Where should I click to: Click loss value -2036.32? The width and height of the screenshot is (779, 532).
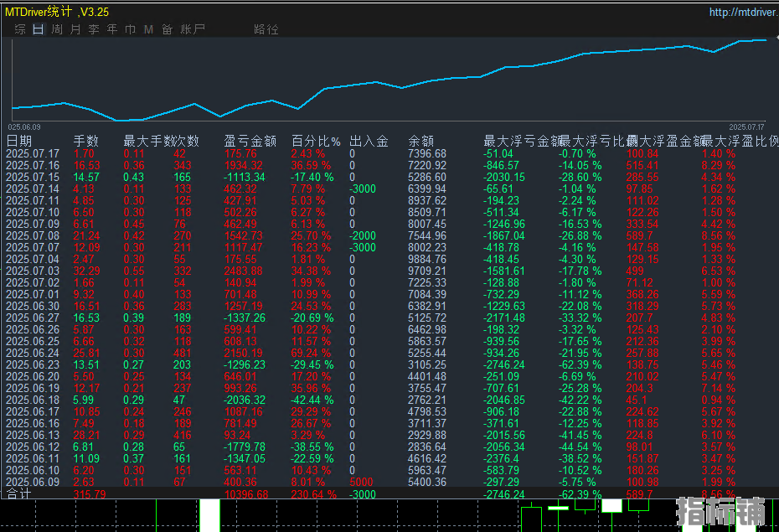[x=245, y=400]
